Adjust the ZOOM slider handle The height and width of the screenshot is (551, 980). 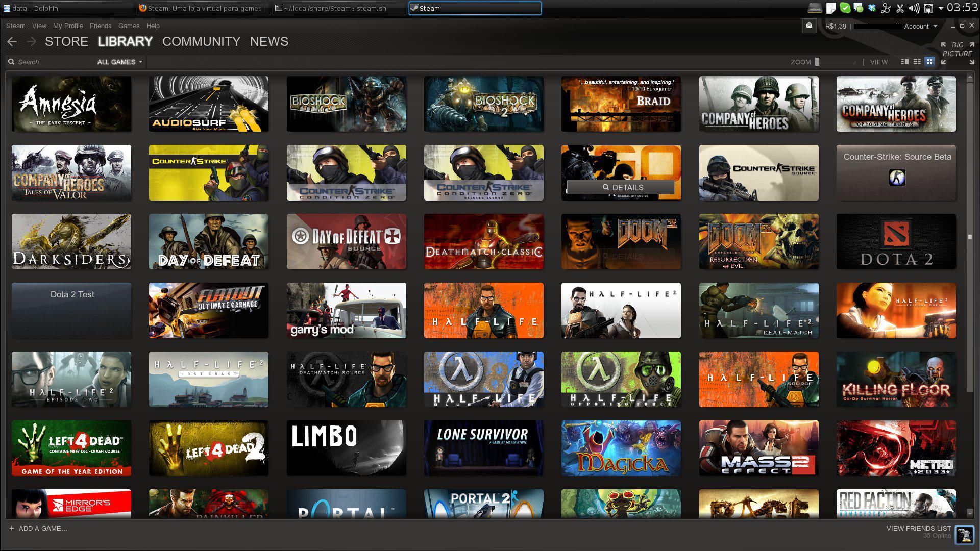[817, 62]
